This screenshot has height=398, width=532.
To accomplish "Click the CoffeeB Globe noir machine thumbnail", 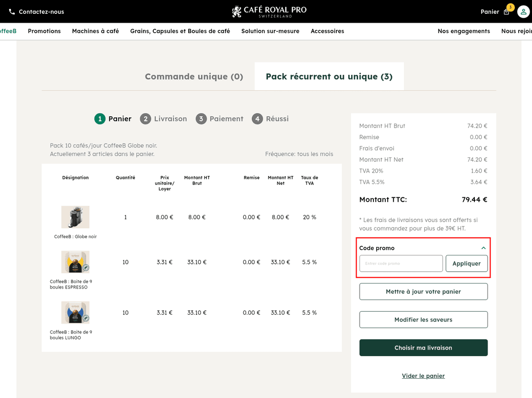I will (x=75, y=217).
